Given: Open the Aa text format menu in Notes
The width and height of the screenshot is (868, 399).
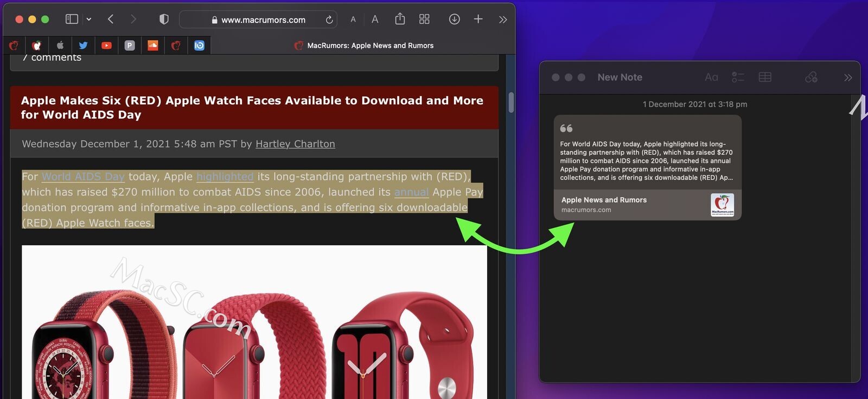Looking at the screenshot, I should 711,77.
